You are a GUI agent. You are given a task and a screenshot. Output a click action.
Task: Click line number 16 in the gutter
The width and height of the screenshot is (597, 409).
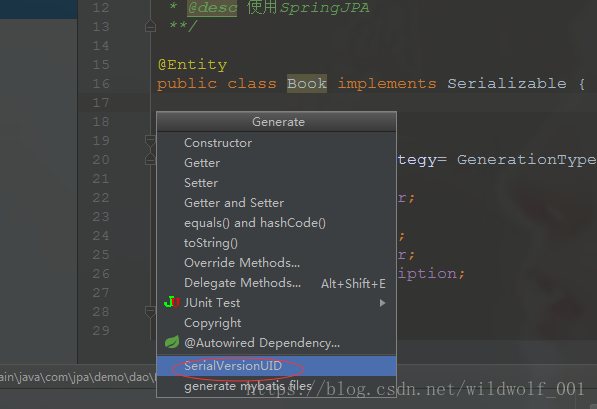[x=101, y=83]
